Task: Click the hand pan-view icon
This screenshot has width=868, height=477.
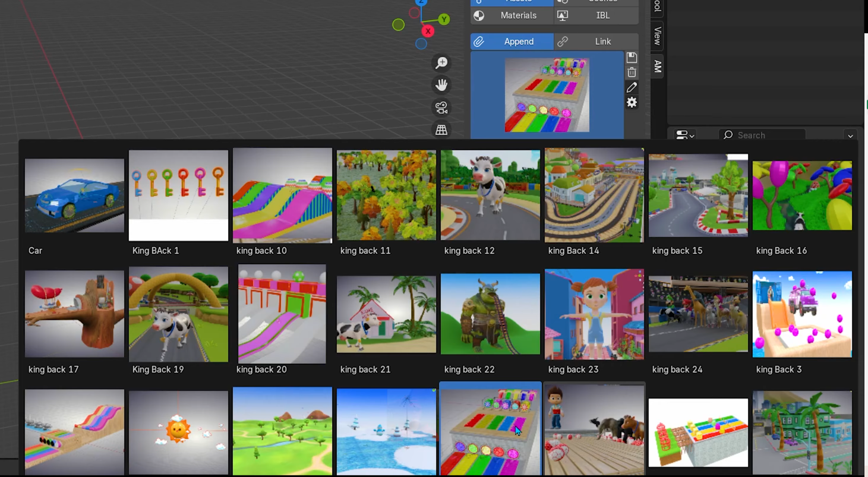Action: 441,86
